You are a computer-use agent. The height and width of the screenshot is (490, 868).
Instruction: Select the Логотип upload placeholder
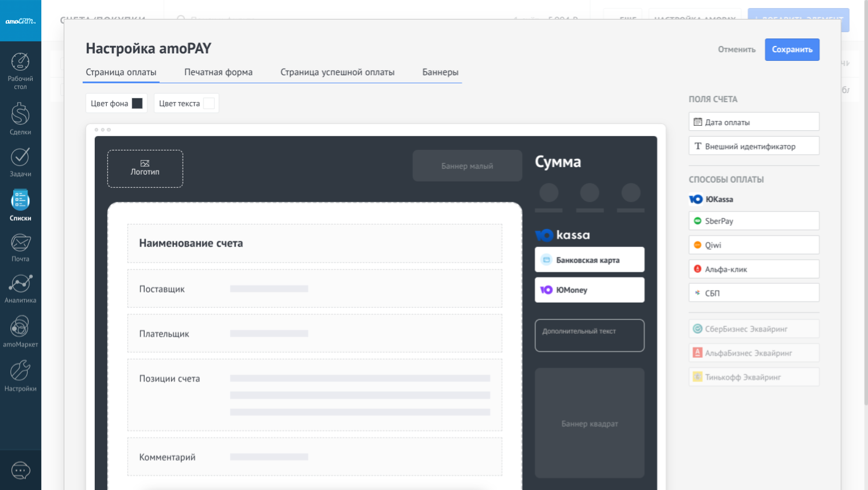(145, 168)
